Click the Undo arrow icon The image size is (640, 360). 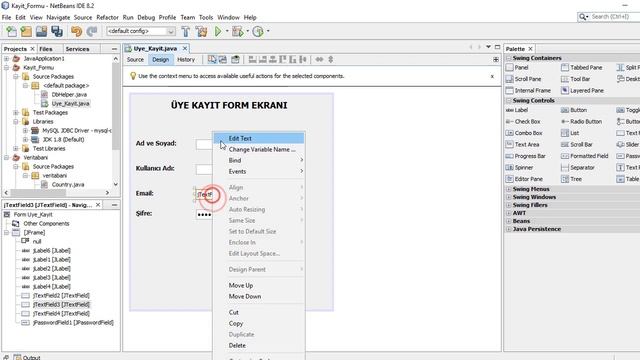point(76,31)
